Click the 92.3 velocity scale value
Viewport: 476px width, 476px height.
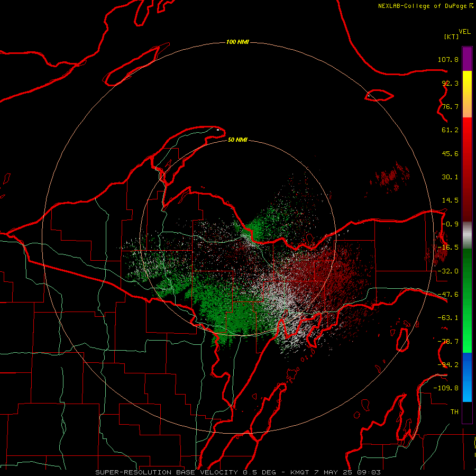pos(450,83)
